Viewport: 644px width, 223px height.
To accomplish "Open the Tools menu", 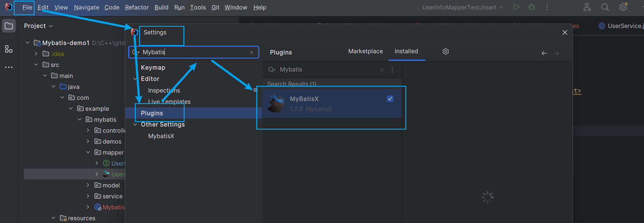I will tap(198, 7).
